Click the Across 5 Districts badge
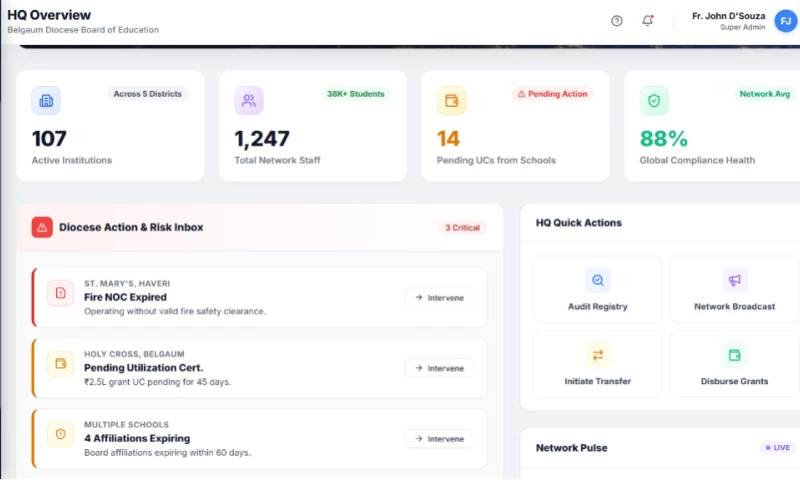Image resolution: width=800 pixels, height=480 pixels. [147, 94]
